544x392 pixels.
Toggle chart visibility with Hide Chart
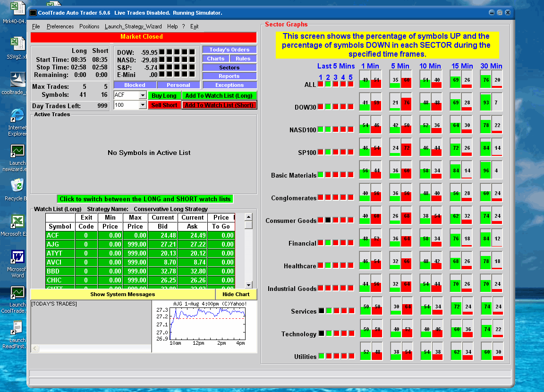(x=235, y=294)
